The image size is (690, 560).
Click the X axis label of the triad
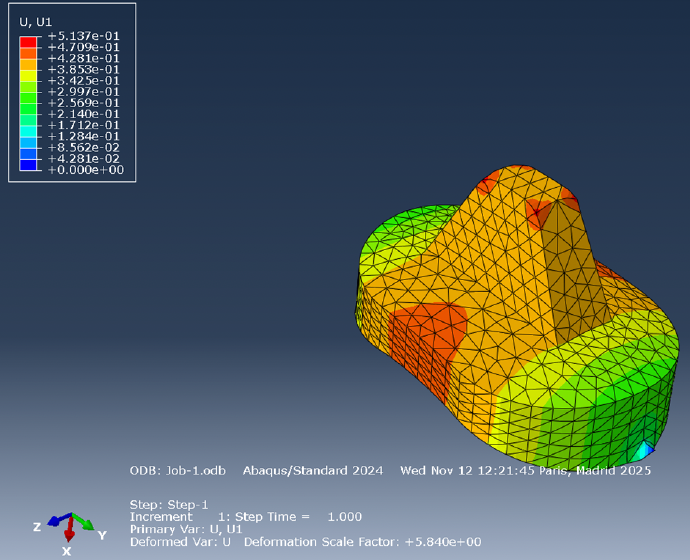click(66, 551)
